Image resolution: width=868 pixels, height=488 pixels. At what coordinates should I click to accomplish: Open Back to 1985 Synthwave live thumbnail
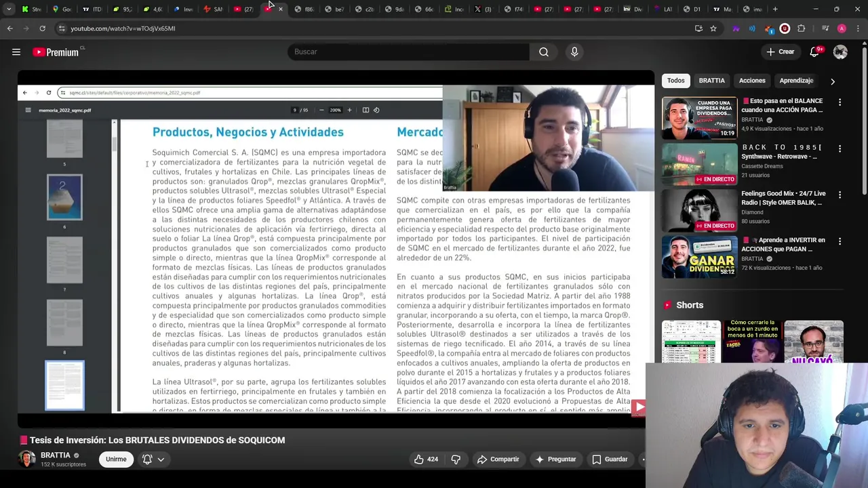click(x=699, y=164)
